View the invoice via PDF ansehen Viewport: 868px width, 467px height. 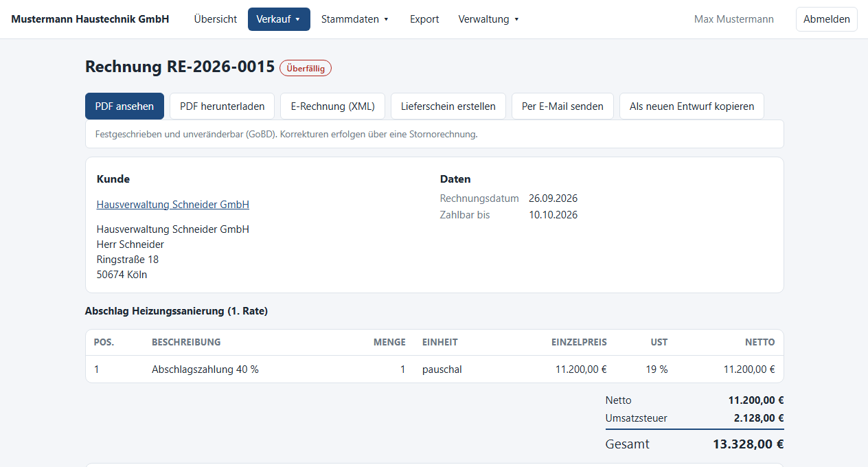[x=124, y=106]
